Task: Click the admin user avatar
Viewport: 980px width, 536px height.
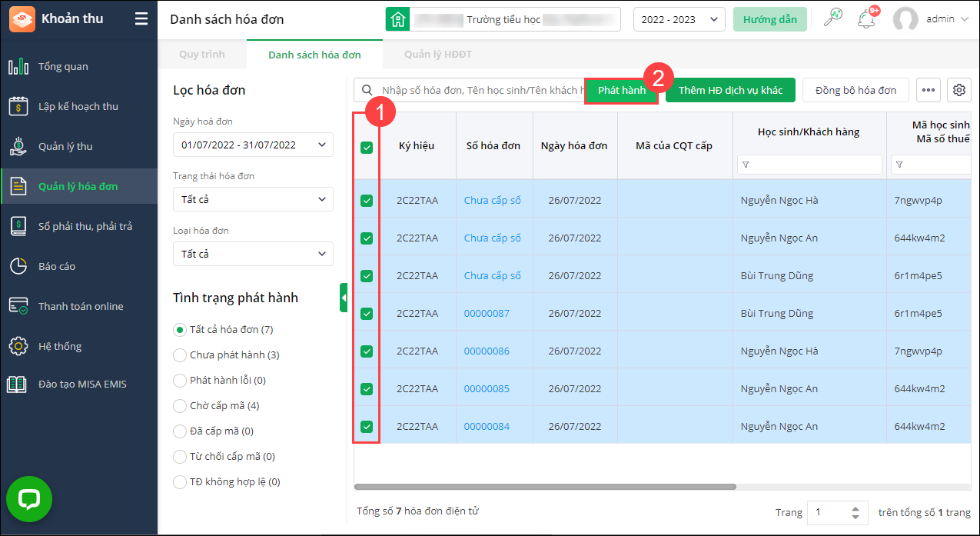Action: tap(905, 19)
